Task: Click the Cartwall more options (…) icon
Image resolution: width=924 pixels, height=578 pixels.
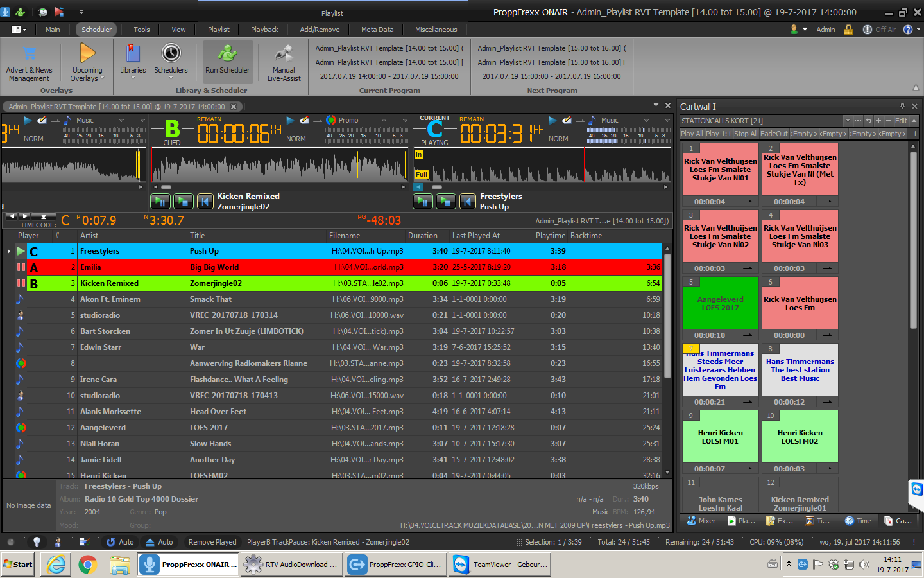Action: (858, 121)
